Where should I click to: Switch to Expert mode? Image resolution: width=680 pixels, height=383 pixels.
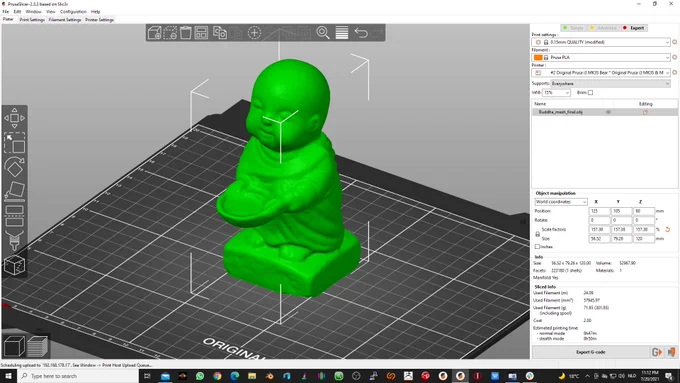[634, 28]
